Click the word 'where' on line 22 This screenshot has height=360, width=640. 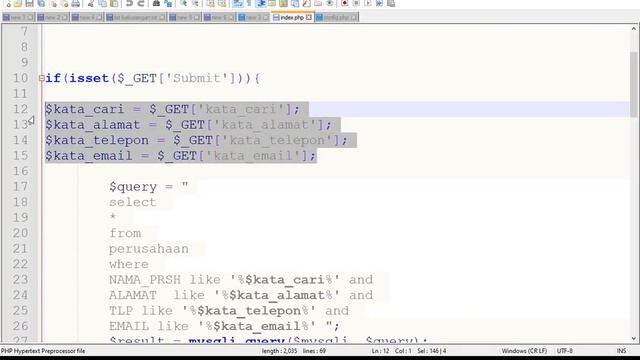pos(129,264)
